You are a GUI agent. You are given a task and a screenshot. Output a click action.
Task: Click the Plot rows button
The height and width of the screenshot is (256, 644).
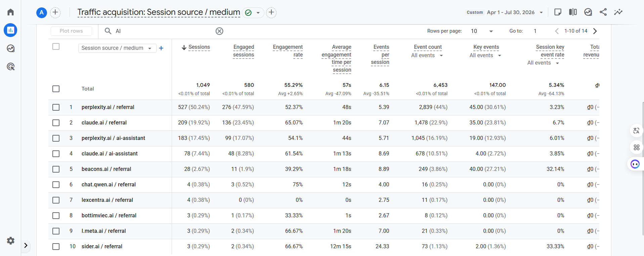71,31
